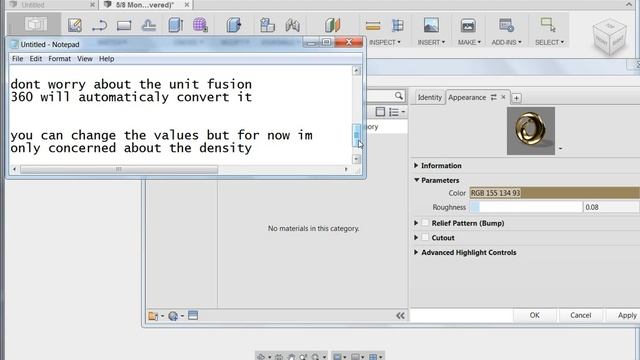Click the Select tool icon
The height and width of the screenshot is (360, 640).
pos(548,24)
